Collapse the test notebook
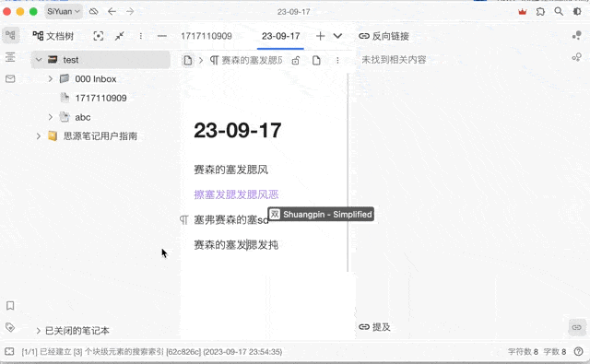The height and width of the screenshot is (364, 590). coord(39,60)
